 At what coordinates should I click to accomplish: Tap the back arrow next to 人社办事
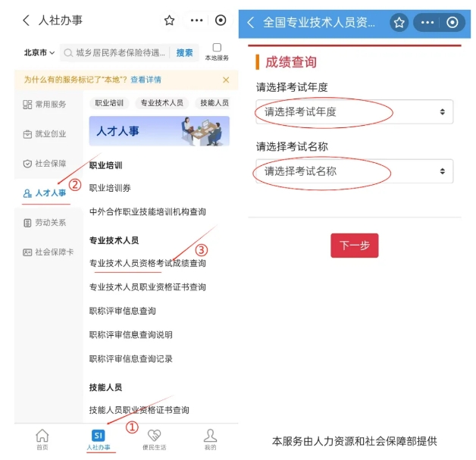26,20
